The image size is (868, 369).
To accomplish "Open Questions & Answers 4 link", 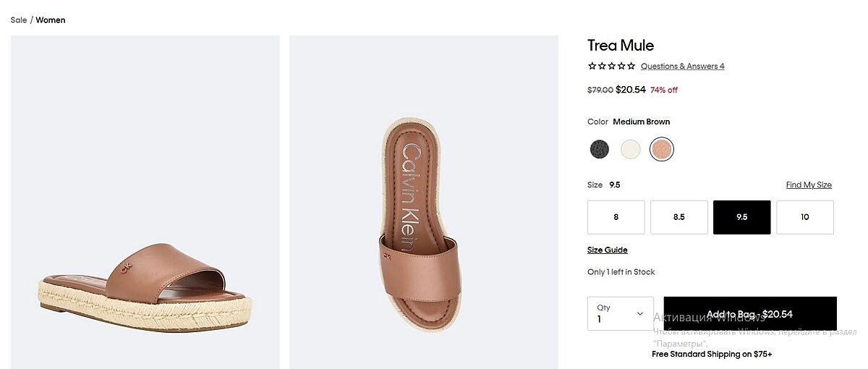I will coord(682,66).
